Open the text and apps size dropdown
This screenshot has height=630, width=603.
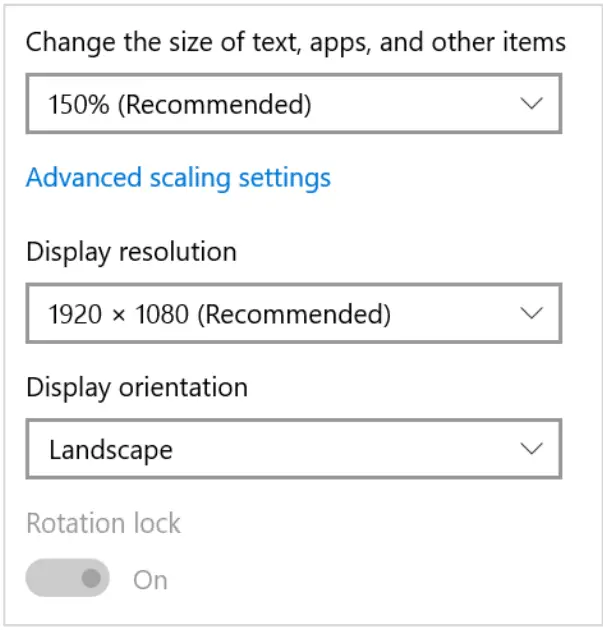coord(293,103)
